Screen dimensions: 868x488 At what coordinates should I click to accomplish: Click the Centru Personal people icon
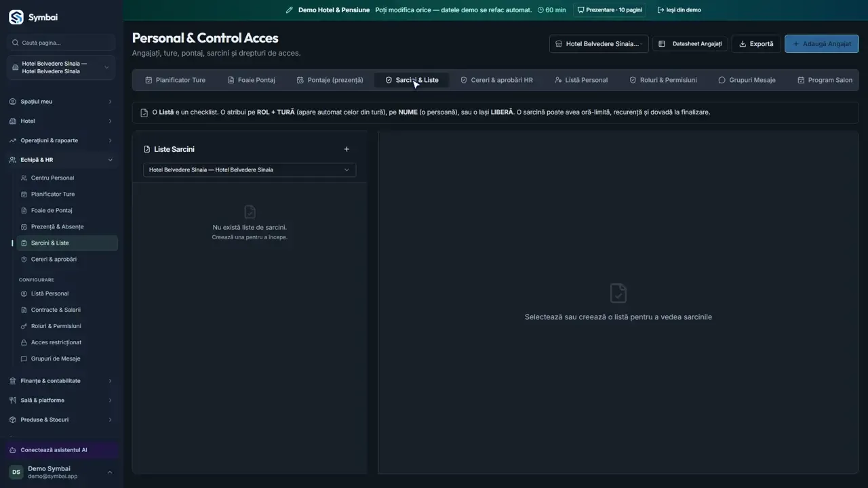click(x=24, y=178)
